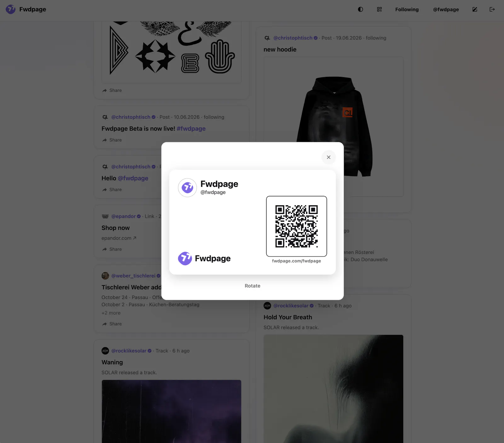Viewport: 504px width, 443px height.
Task: Click the Rotate button under the card
Action: 253,286
